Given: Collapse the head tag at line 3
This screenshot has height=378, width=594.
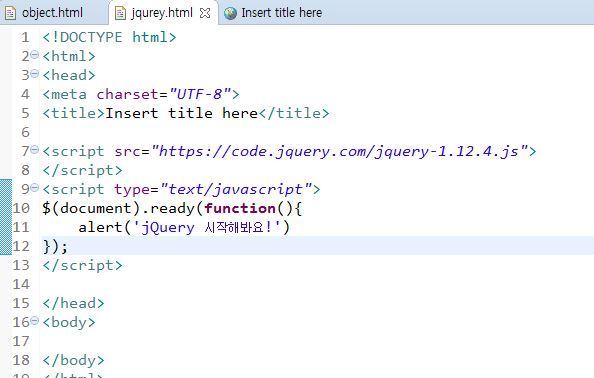Looking at the screenshot, I should click(34, 73).
